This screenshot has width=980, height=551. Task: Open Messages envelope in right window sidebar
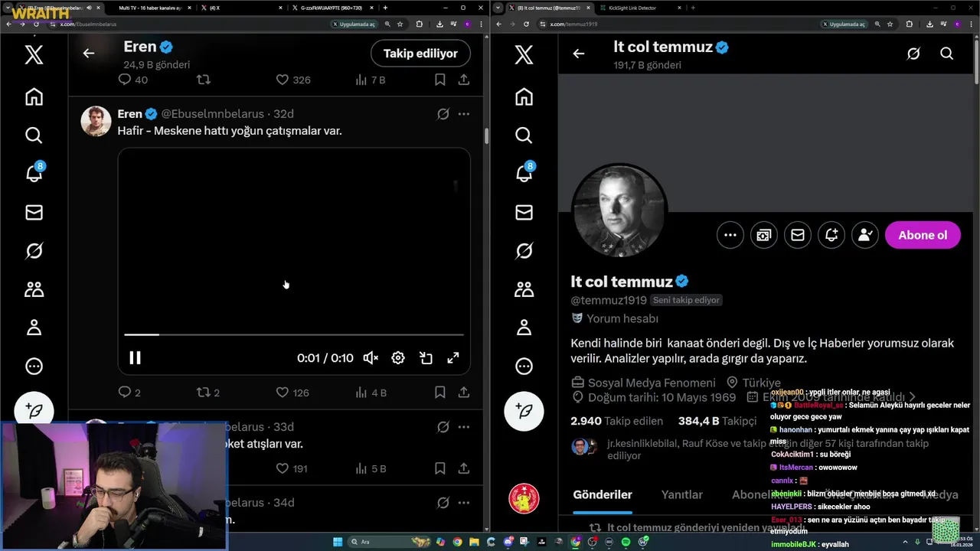point(524,213)
